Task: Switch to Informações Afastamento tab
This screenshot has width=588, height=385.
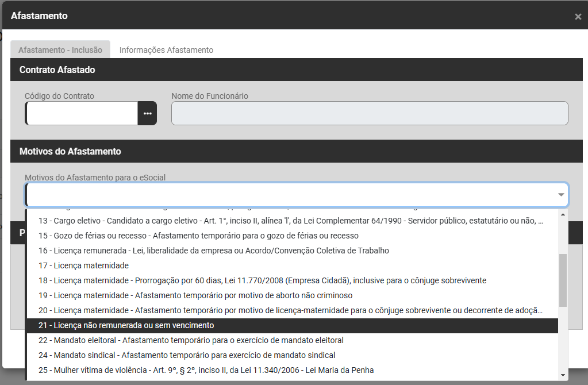Action: click(x=166, y=50)
